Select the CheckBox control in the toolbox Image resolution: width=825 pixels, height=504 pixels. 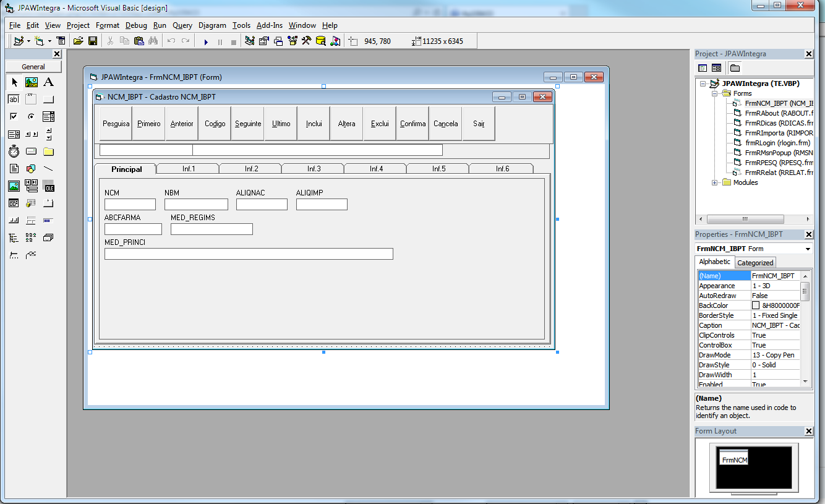pyautogui.click(x=14, y=116)
